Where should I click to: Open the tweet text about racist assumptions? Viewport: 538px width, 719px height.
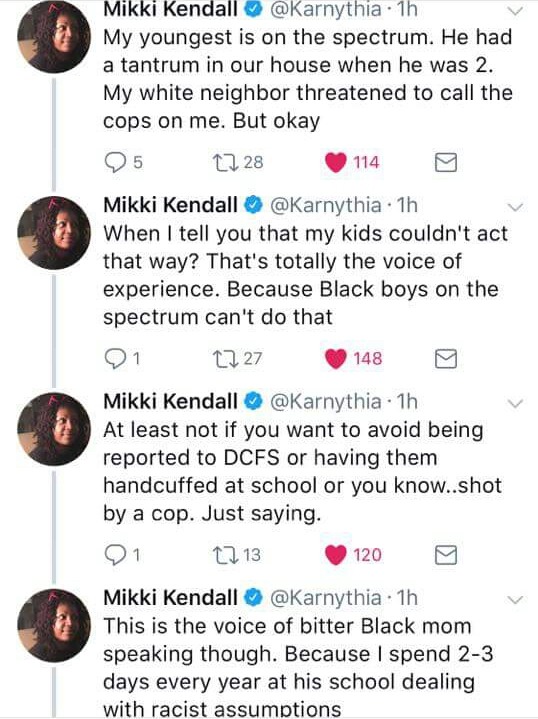point(289,667)
